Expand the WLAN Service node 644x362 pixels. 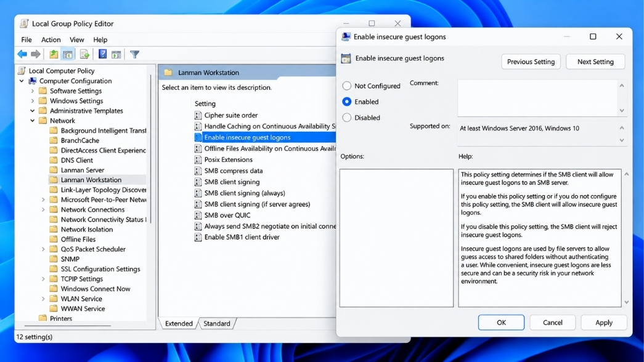43,299
